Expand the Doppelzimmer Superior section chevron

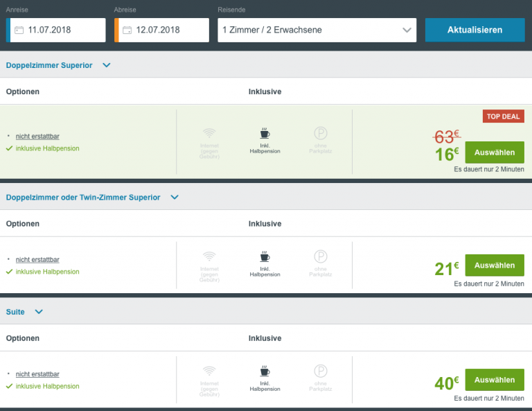click(x=107, y=65)
